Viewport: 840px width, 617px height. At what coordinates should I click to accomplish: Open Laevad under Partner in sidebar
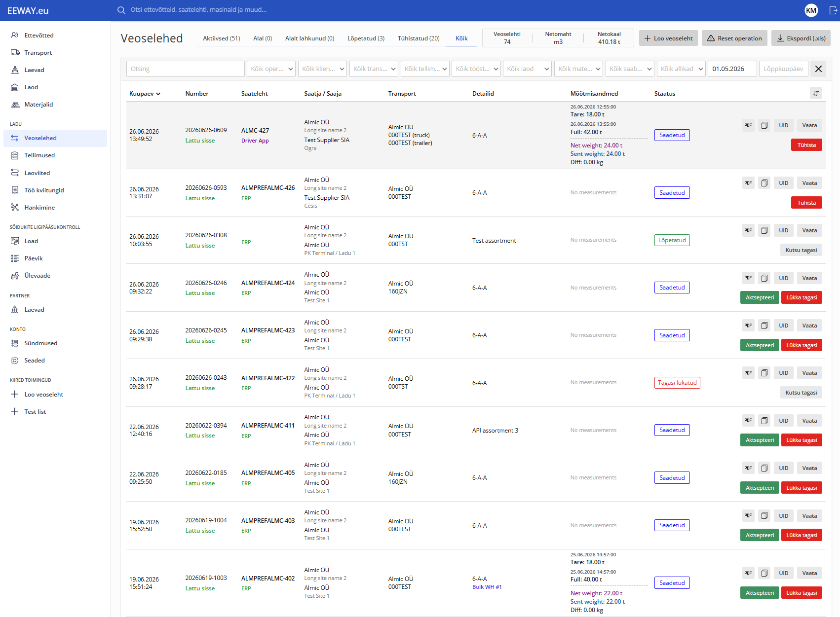[x=35, y=310]
